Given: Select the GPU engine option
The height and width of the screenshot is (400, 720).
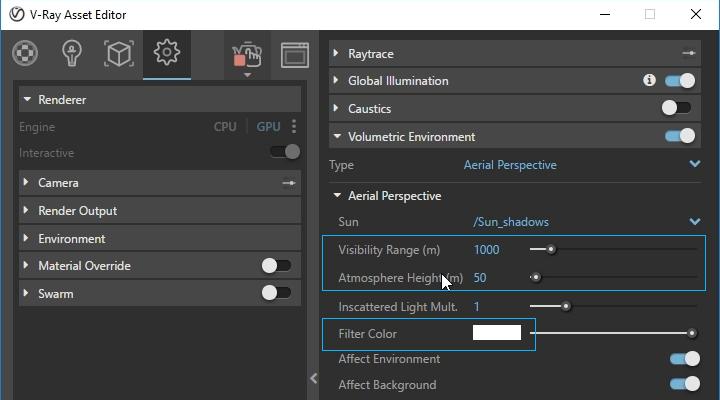Looking at the screenshot, I should tap(268, 127).
